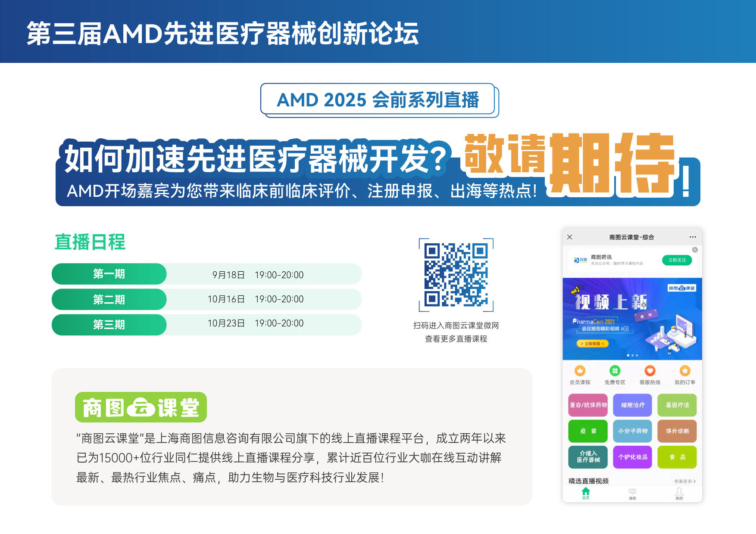The height and width of the screenshot is (534, 756).
Task: Tap the 首页 home icon
Action: [586, 492]
